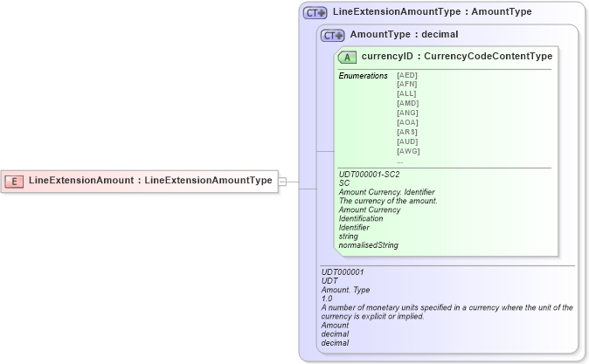Screen dimensions: 589x364
Task: Click the Enumerations label
Action: pyautogui.click(x=363, y=76)
